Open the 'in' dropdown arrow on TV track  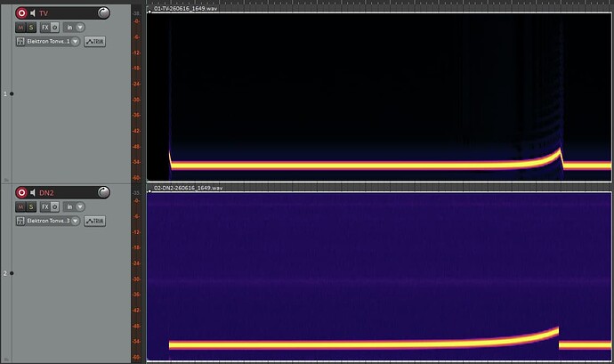[x=80, y=27]
